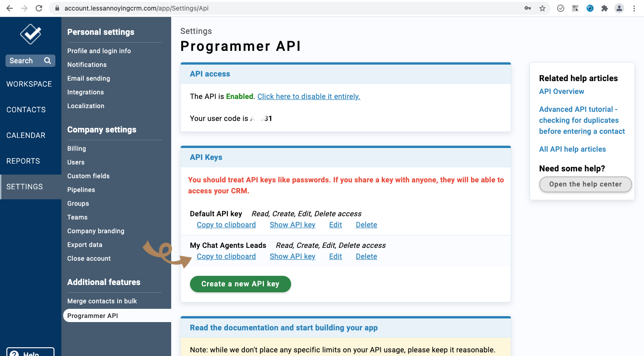Click the browser back arrow
Viewport: 644px width, 356px height.
(10, 8)
